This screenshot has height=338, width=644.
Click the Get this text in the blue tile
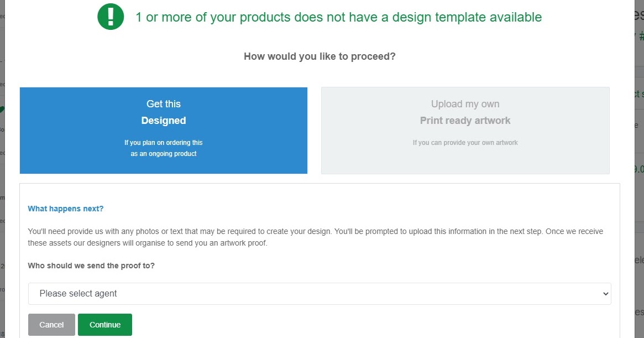(164, 104)
